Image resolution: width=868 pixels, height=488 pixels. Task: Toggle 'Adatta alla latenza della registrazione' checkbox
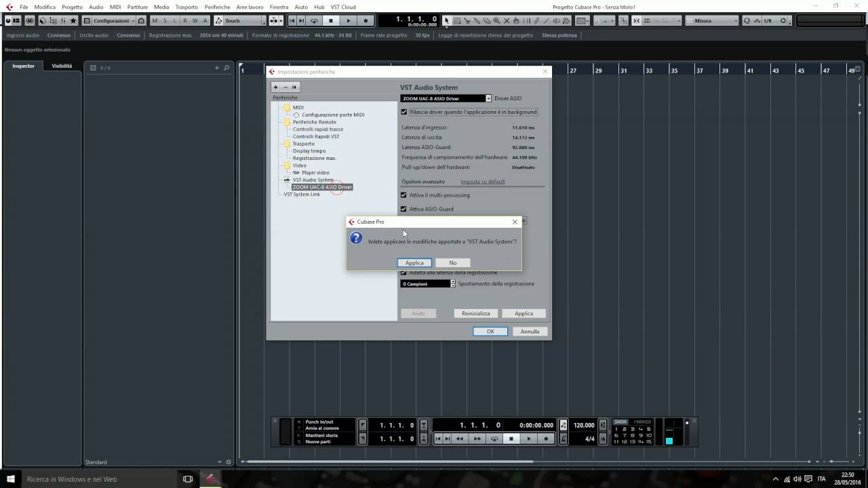click(x=403, y=272)
